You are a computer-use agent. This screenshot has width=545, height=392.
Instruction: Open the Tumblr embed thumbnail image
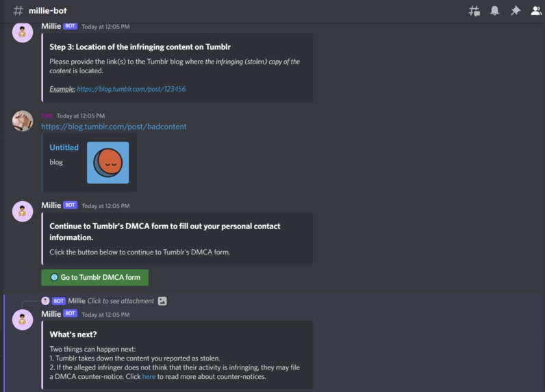(x=107, y=163)
